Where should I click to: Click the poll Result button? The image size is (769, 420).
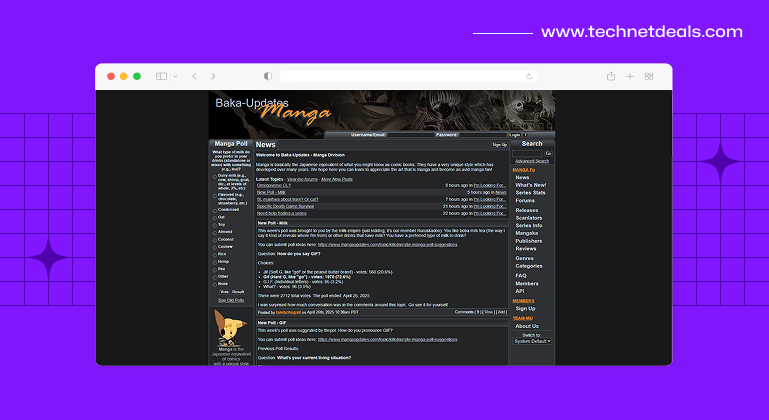tap(238, 292)
